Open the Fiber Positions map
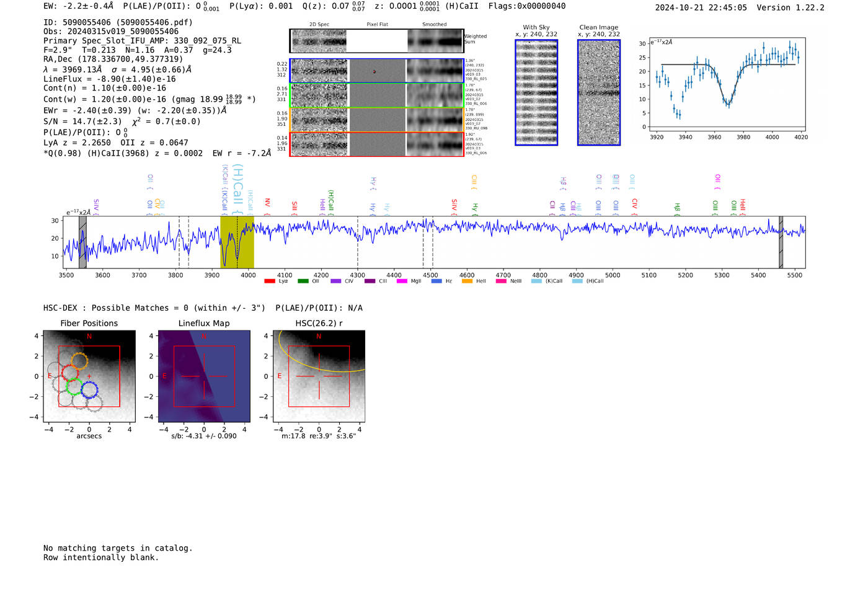The image size is (868, 591). coord(89,376)
